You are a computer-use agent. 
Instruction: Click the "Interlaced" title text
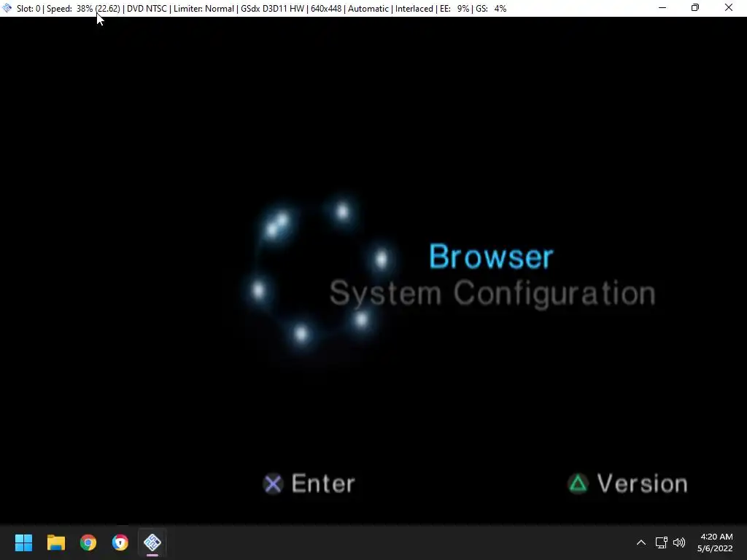414,9
